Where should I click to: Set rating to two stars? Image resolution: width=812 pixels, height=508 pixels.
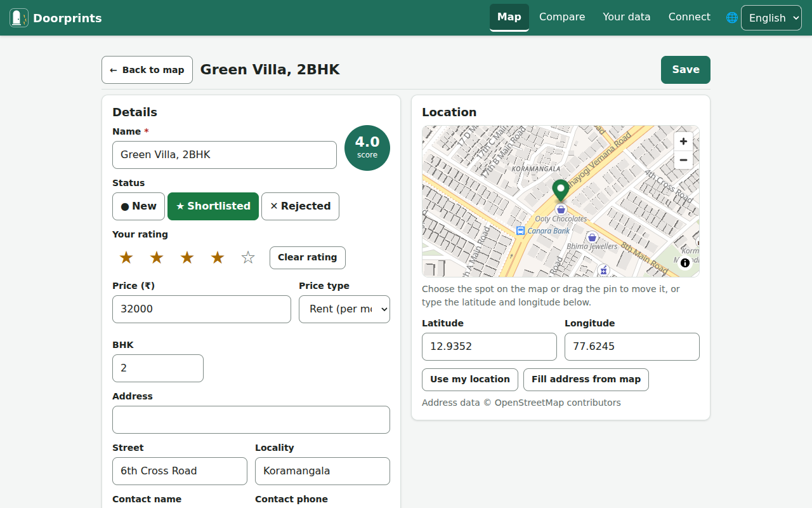point(157,258)
